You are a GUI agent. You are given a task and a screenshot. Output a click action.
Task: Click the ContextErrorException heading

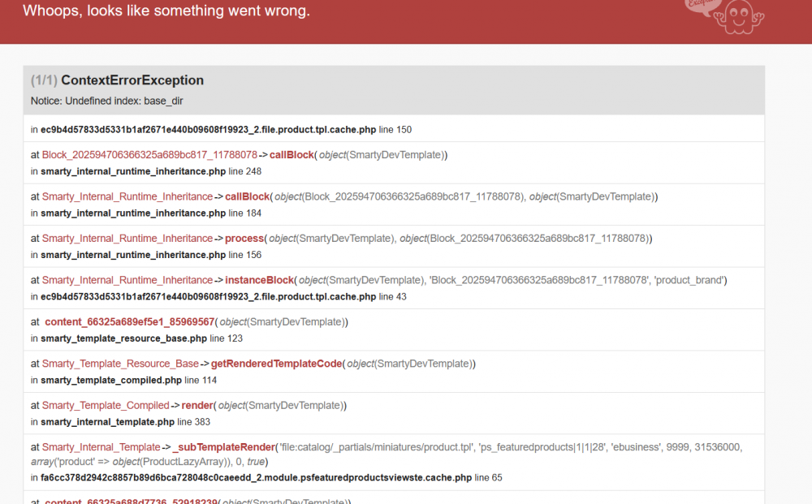[x=132, y=80]
